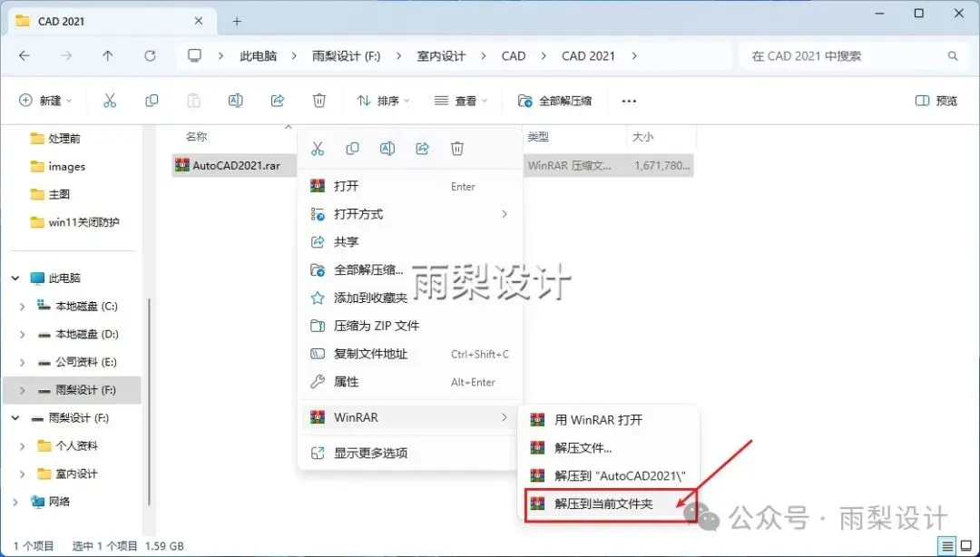The height and width of the screenshot is (557, 980).
Task: Choose 复制文件地址 in the context menu
Action: [410, 354]
